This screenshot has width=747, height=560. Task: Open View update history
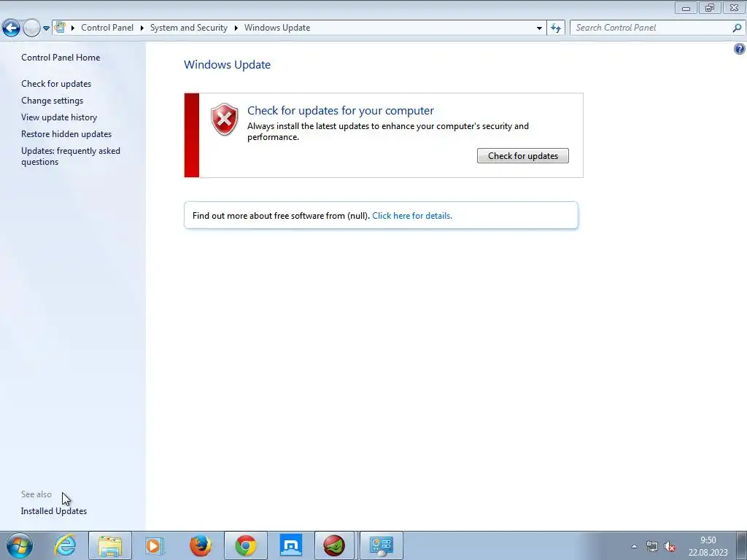click(x=59, y=117)
